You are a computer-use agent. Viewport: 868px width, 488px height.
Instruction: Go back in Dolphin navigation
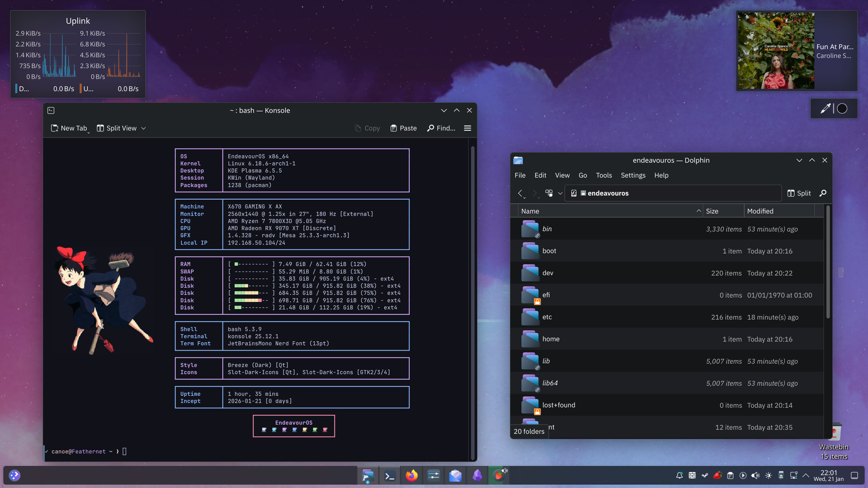tap(520, 193)
